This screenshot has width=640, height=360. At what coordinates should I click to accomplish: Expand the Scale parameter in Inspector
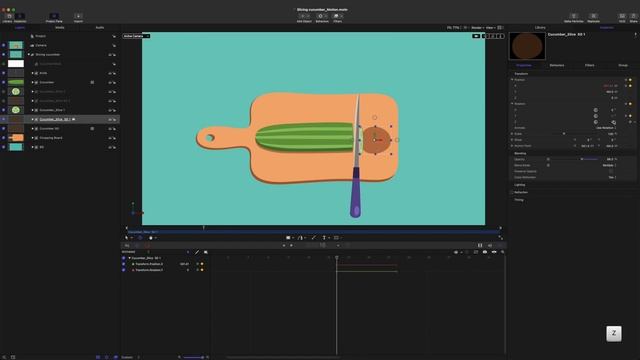tap(512, 134)
